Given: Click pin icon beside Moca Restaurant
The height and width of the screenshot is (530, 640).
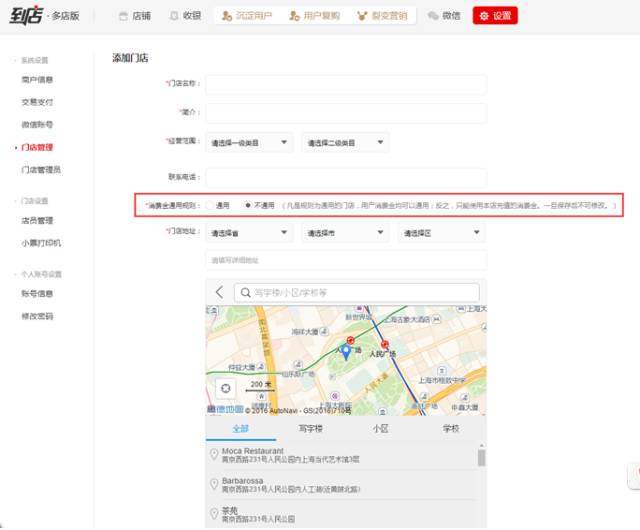Looking at the screenshot, I should [213, 454].
